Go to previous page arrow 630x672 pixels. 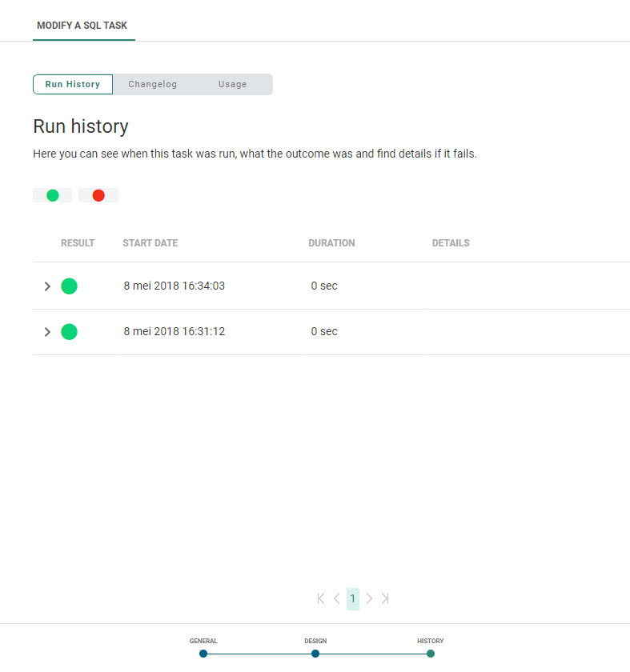pos(336,598)
